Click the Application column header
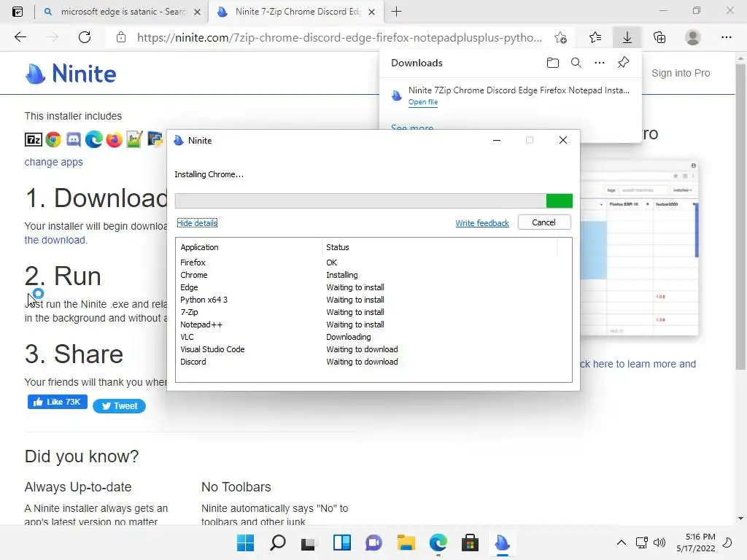This screenshot has height=560, width=747. pyautogui.click(x=249, y=247)
